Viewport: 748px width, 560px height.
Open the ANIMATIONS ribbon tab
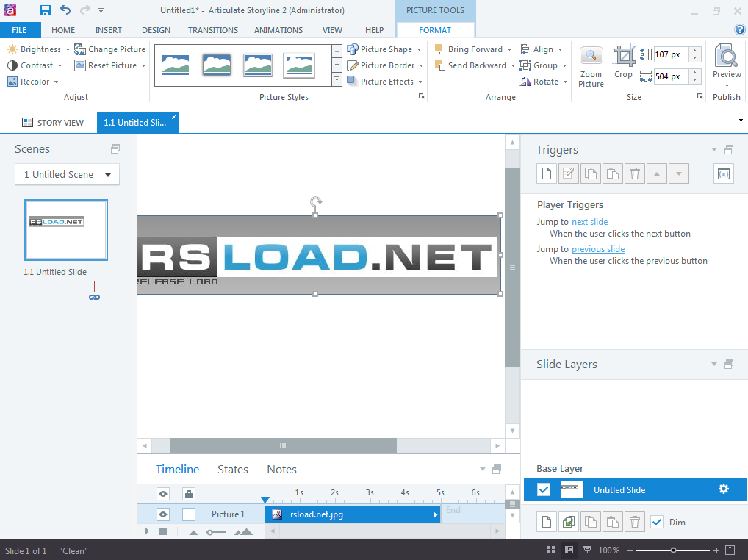(x=278, y=30)
